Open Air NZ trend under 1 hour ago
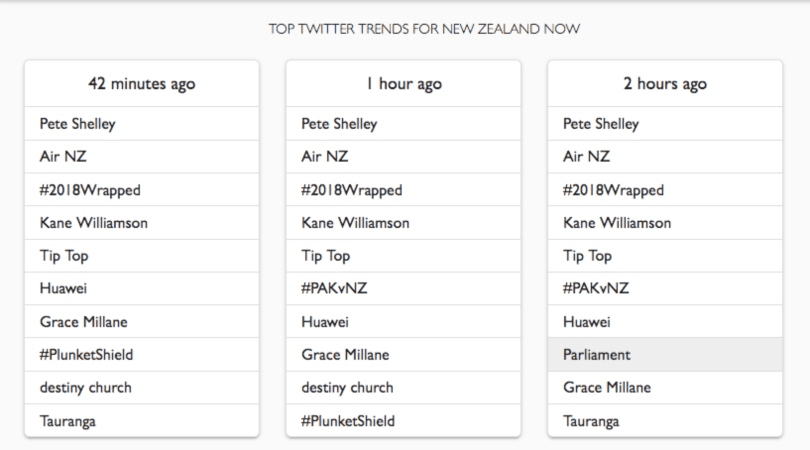This screenshot has width=810, height=450. [x=325, y=157]
